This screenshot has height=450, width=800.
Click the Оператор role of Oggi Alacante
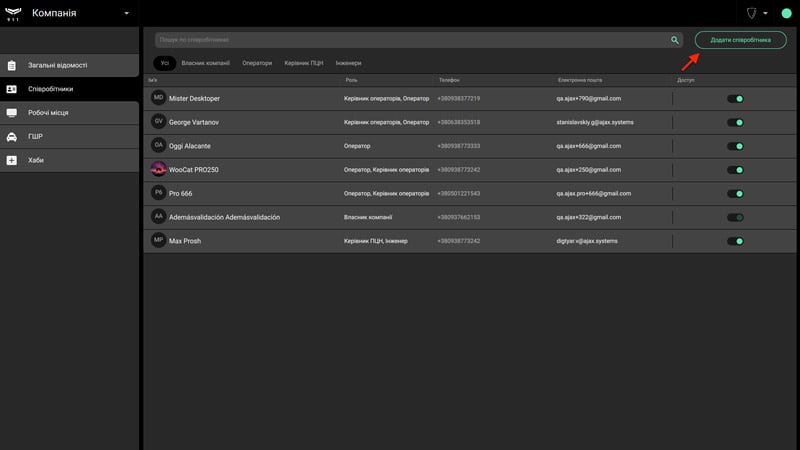coord(357,146)
